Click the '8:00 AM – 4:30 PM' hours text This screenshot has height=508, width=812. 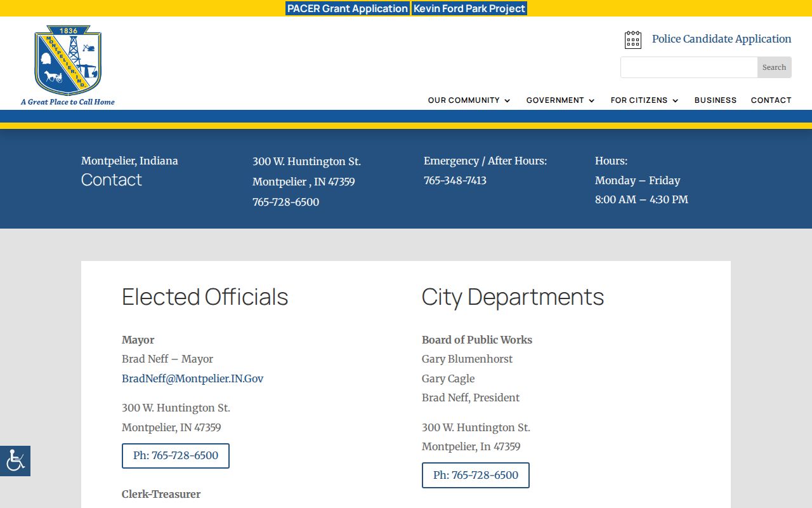click(641, 199)
